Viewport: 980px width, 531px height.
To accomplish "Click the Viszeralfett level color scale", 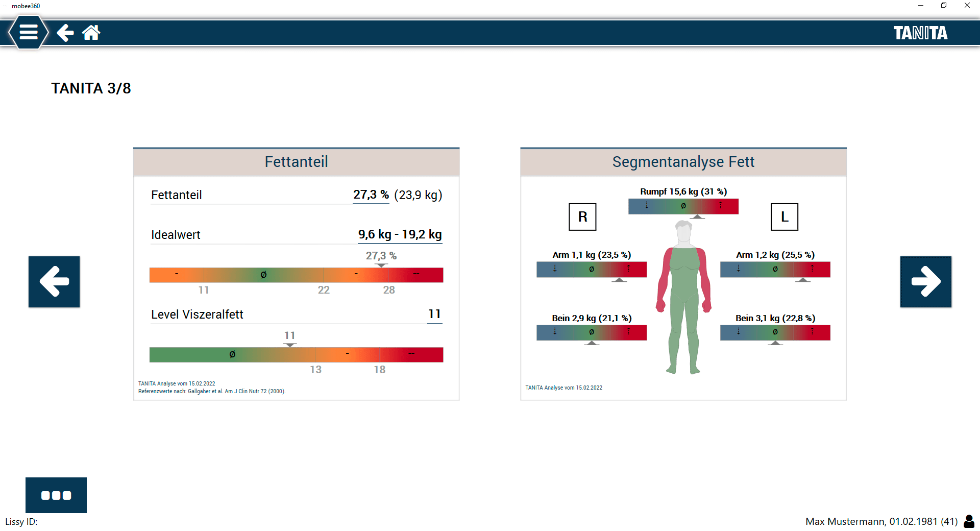I will pyautogui.click(x=296, y=355).
